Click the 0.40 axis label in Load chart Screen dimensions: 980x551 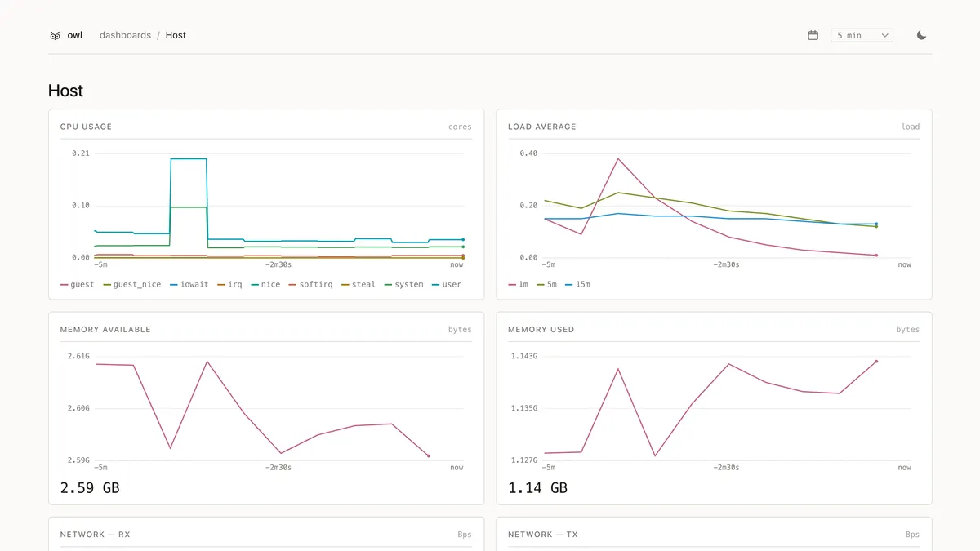tap(528, 153)
